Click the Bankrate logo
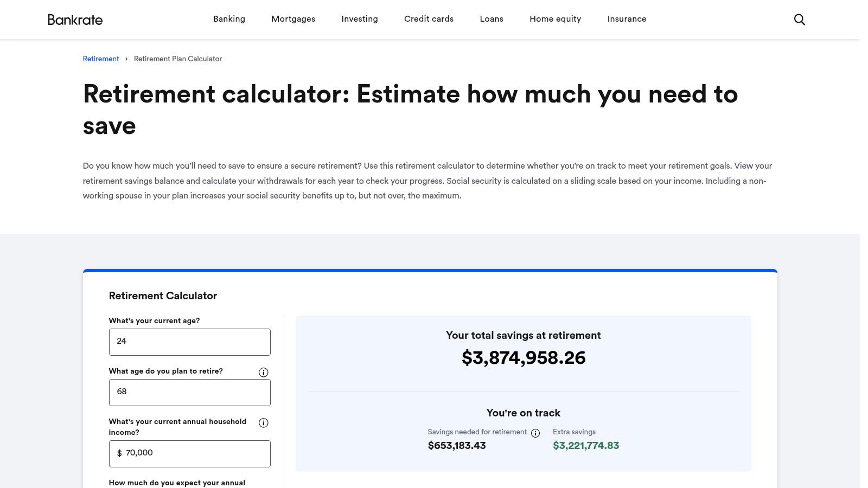 tap(75, 20)
